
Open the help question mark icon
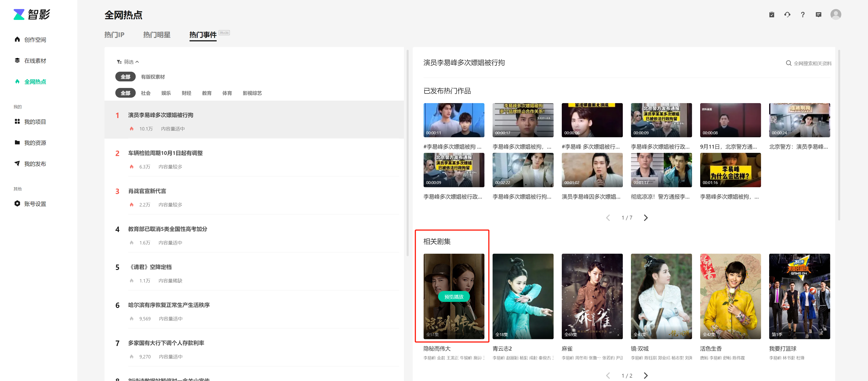point(803,14)
